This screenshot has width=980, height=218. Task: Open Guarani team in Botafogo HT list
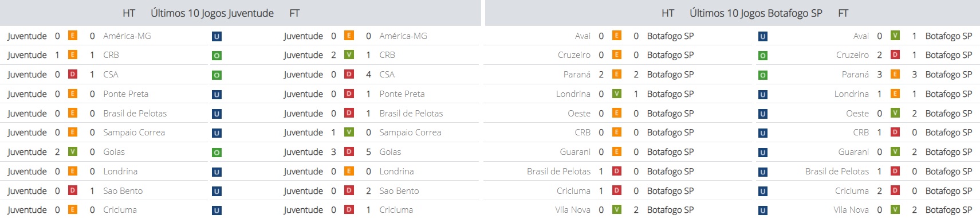click(x=575, y=152)
